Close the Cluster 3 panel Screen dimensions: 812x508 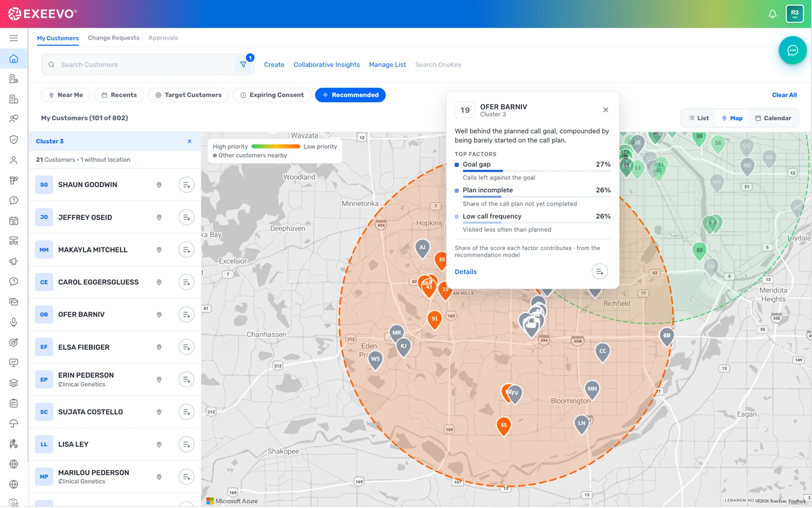coord(189,141)
